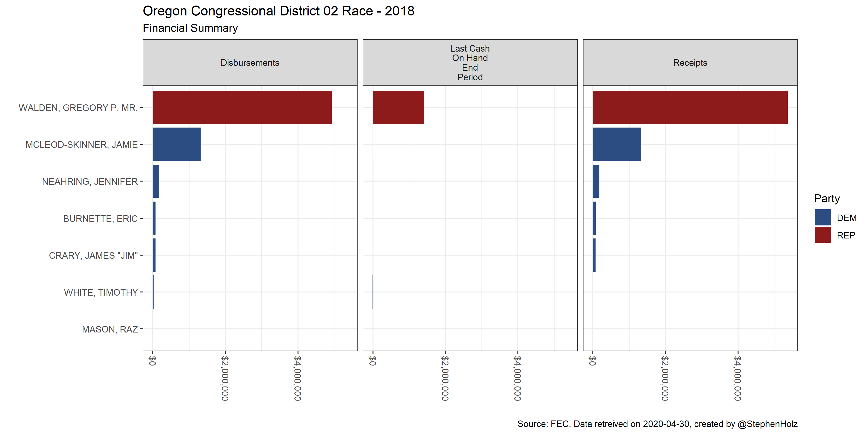This screenshot has height=434, width=868.
Task: Click the Last Cash On Hand header
Action: coord(470,63)
